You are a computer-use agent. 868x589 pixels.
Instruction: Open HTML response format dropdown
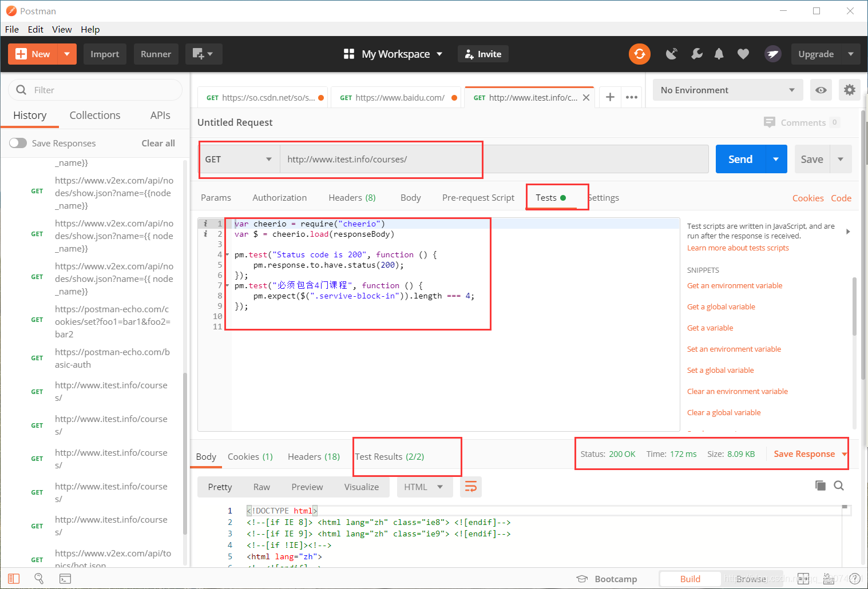coord(425,487)
